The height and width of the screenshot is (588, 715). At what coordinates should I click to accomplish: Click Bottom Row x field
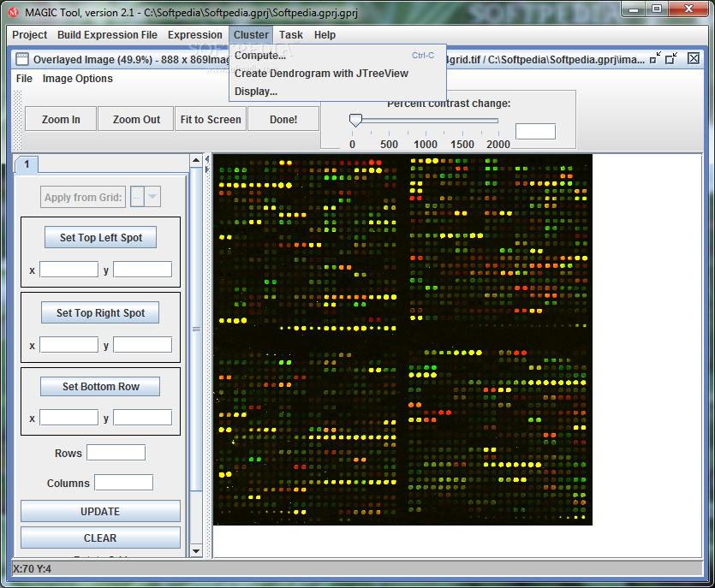[69, 418]
